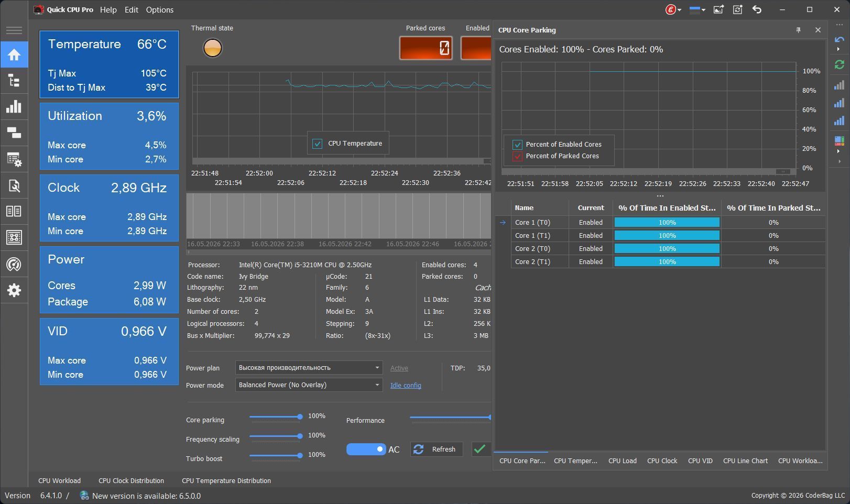The width and height of the screenshot is (850, 504).
Task: Open the Home dashboard sidebar icon
Action: point(14,54)
